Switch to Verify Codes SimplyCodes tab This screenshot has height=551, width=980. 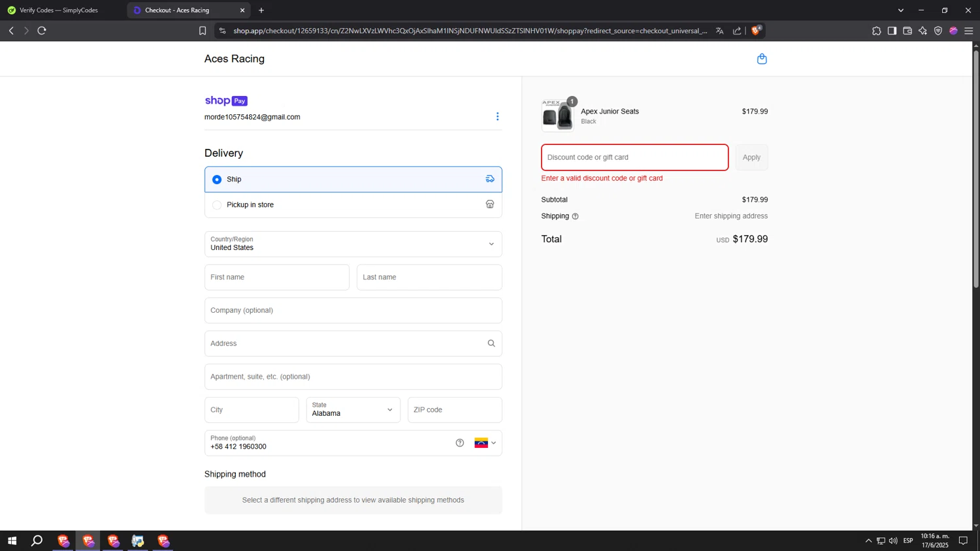click(59, 10)
